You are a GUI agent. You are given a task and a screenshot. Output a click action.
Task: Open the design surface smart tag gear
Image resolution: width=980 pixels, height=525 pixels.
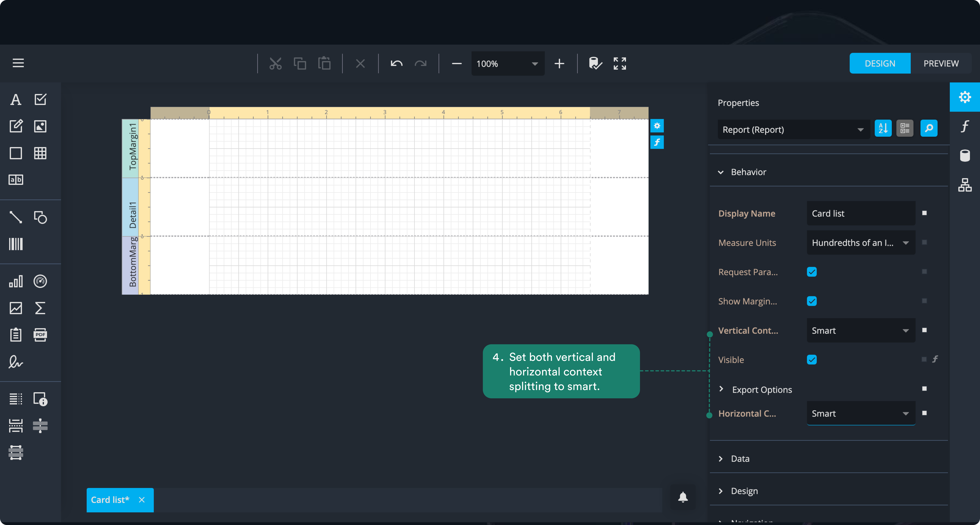657,126
